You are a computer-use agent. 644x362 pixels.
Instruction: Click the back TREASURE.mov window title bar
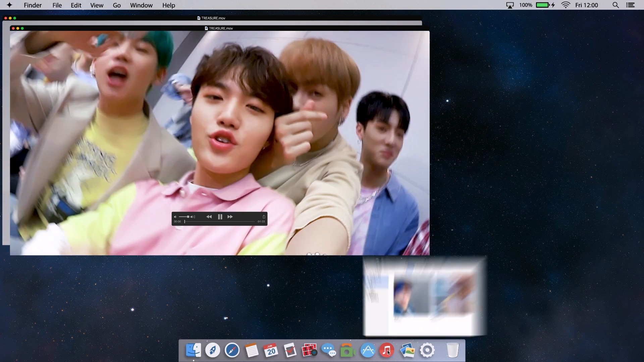(x=212, y=18)
